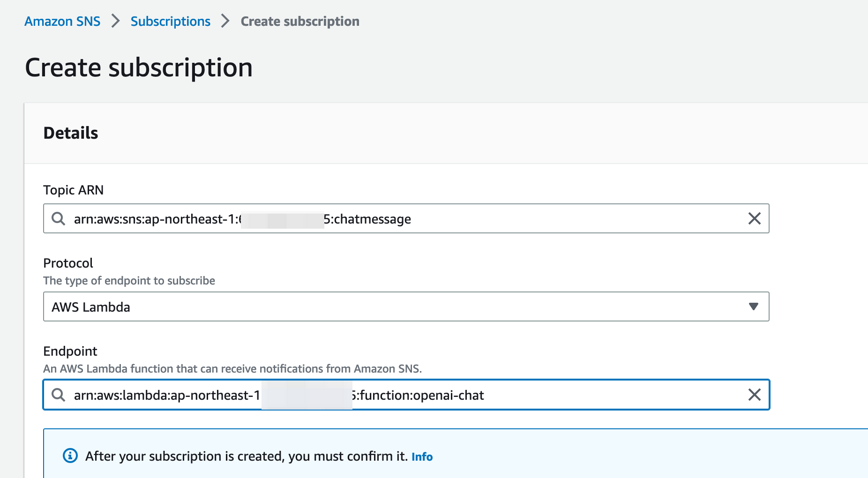Screen dimensions: 868x478
Task: Click breadcrumb chevron after Subscriptions
Action: [225, 21]
